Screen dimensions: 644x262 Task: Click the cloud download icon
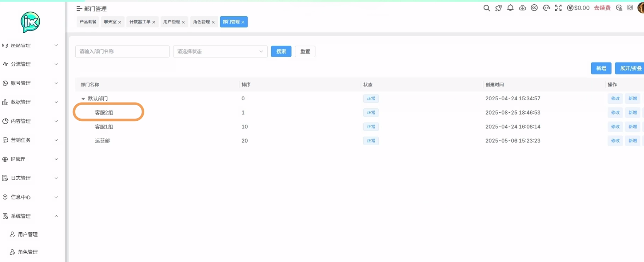point(523,8)
